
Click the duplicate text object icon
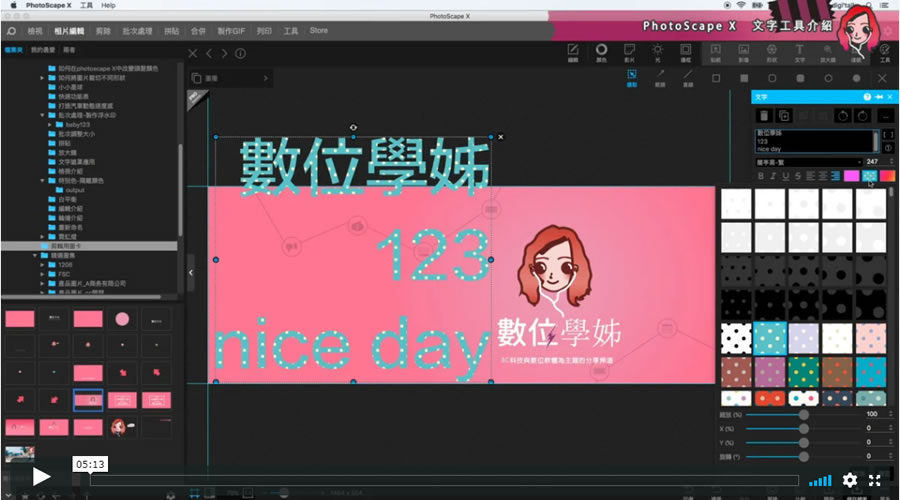[785, 116]
